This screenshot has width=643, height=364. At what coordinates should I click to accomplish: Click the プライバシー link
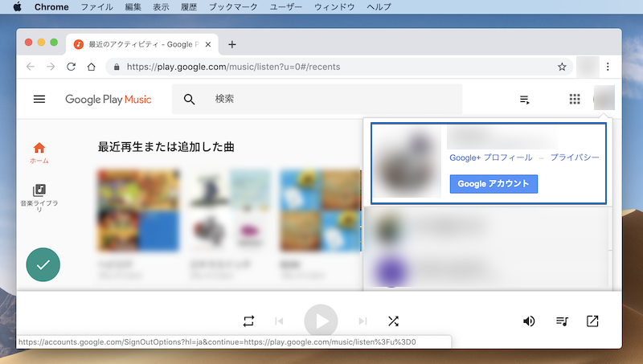tap(575, 157)
